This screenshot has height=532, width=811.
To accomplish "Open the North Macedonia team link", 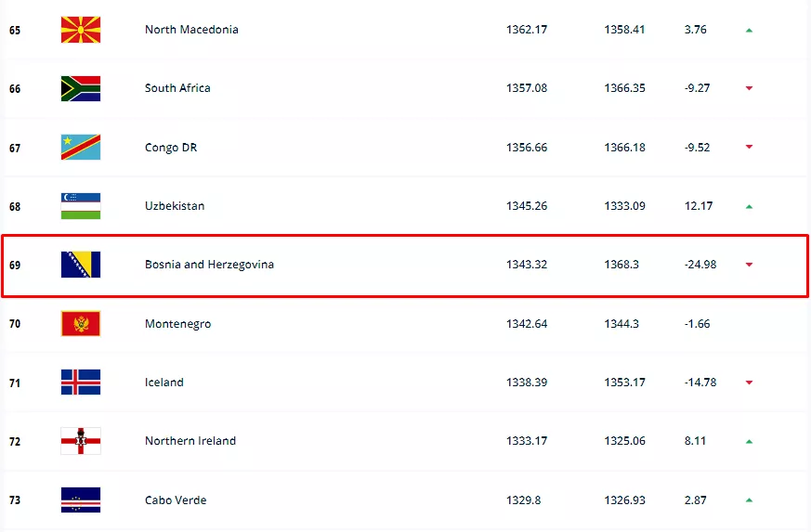I will pos(191,30).
